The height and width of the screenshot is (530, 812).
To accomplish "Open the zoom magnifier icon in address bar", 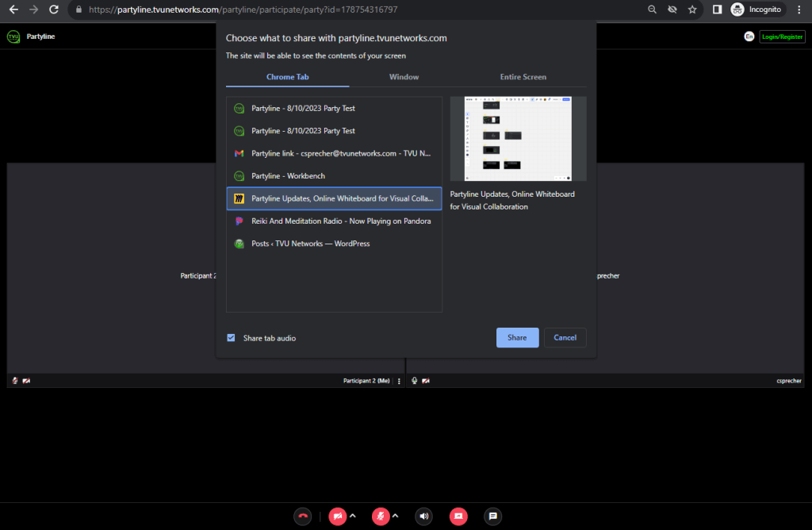I will click(x=652, y=10).
